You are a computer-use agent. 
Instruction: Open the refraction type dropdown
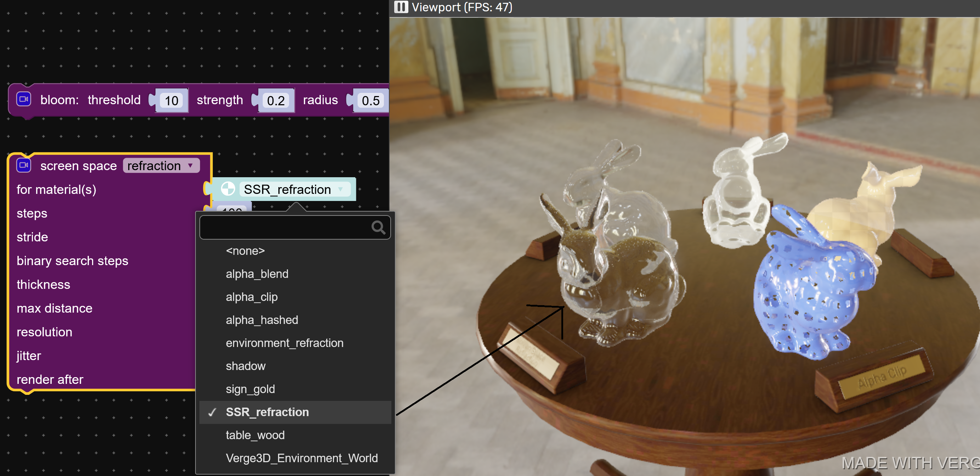(x=161, y=166)
